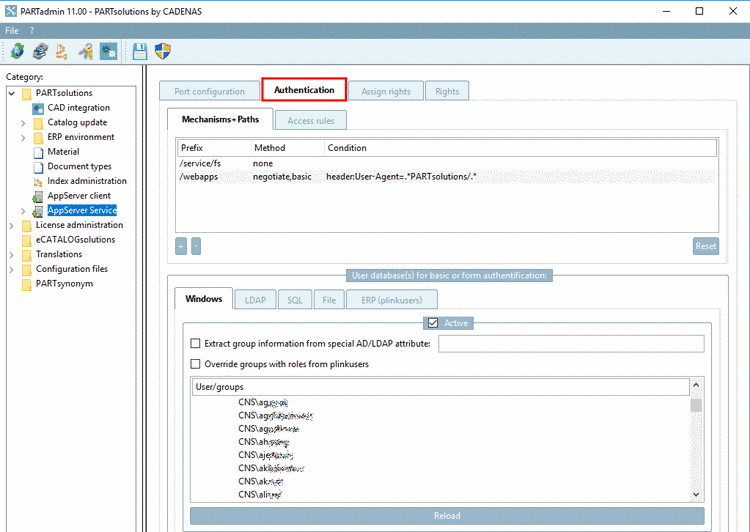This screenshot has height=532, width=750.
Task: Add a path with the plus button
Action: click(181, 246)
